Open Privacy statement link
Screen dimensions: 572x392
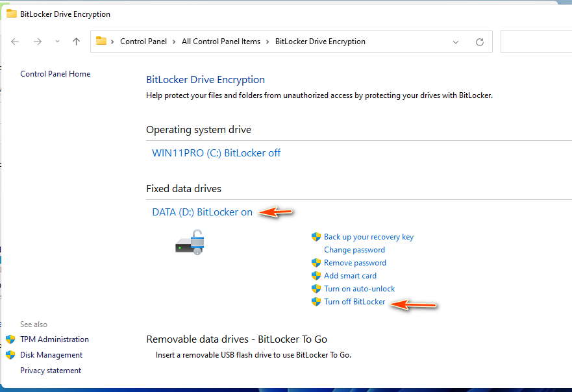51,371
